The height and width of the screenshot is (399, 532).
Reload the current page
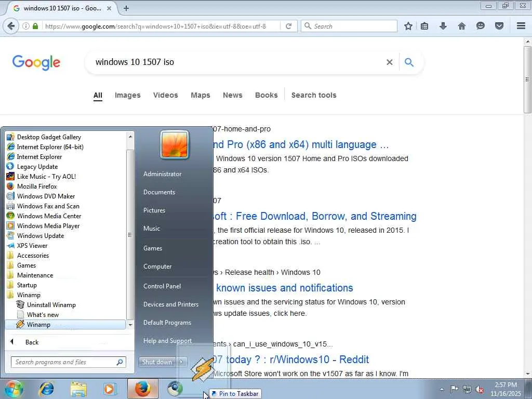[x=289, y=26]
